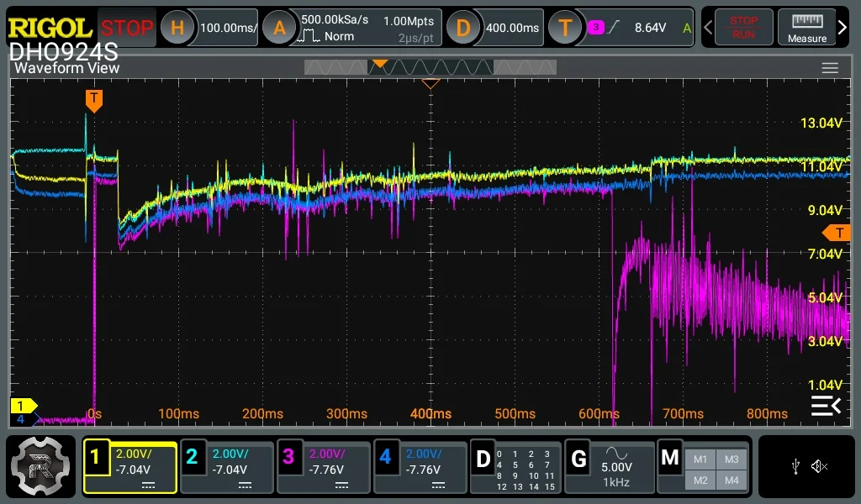Tap the 1.04V vertical scale label
This screenshot has width=861, height=504.
825,385
